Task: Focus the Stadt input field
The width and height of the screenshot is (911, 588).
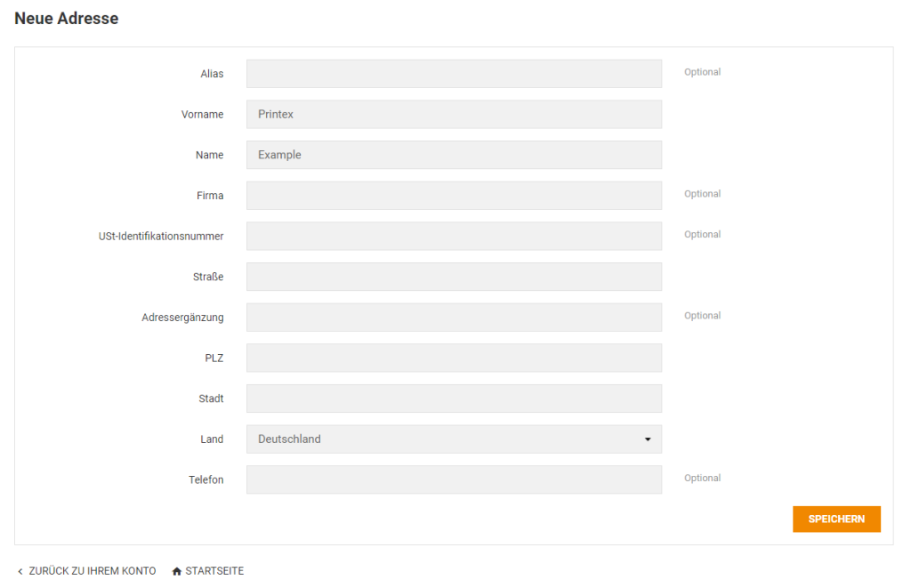Action: coord(454,399)
